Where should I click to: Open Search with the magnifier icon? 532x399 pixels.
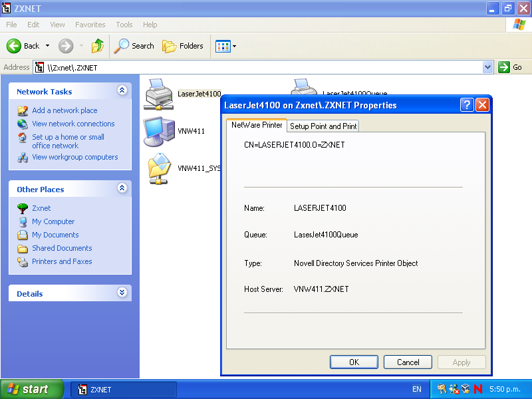click(x=121, y=46)
